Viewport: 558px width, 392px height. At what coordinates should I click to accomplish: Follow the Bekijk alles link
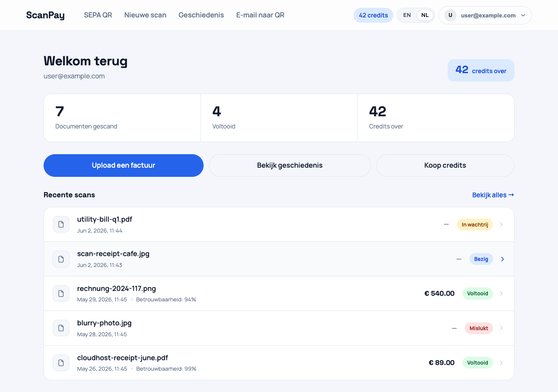493,195
